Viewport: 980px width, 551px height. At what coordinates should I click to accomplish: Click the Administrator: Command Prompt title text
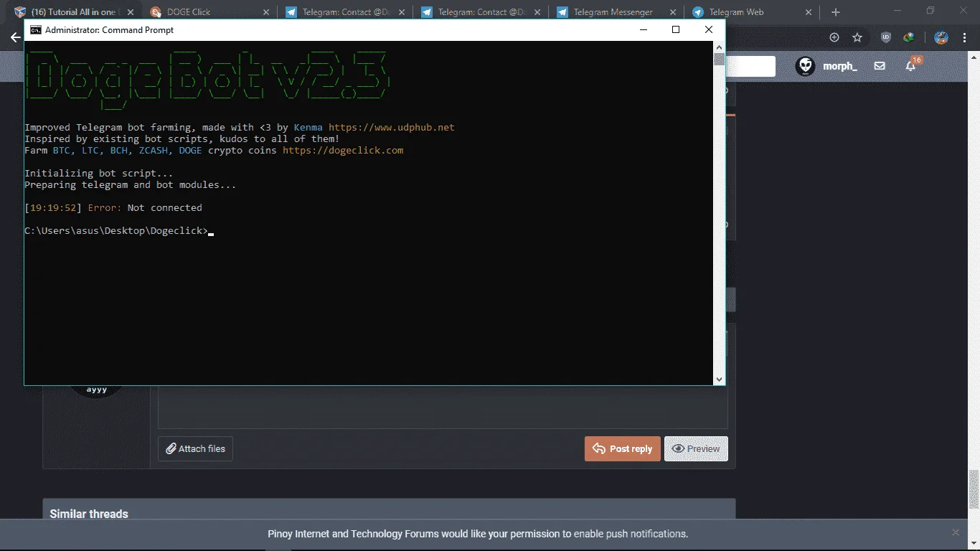click(x=109, y=30)
